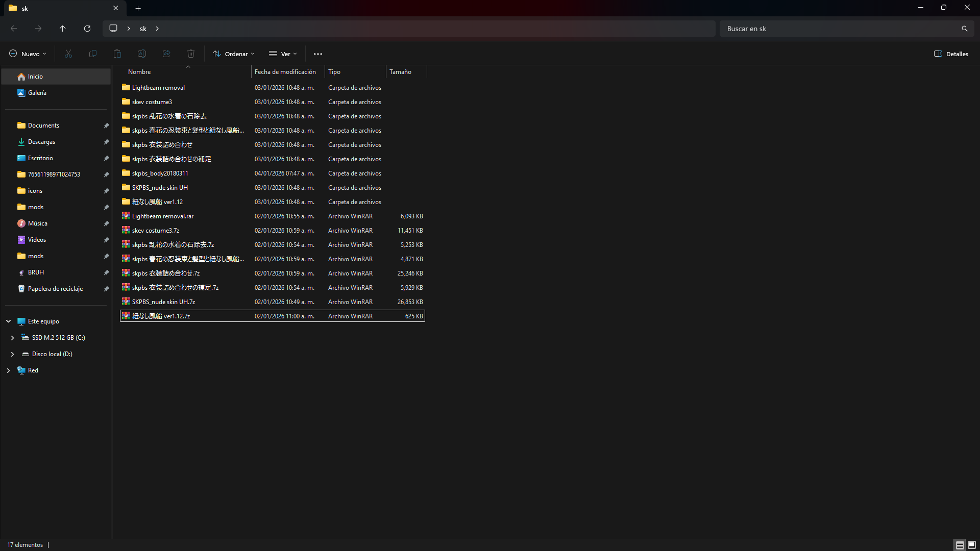Open Música in quick access

click(x=56, y=223)
